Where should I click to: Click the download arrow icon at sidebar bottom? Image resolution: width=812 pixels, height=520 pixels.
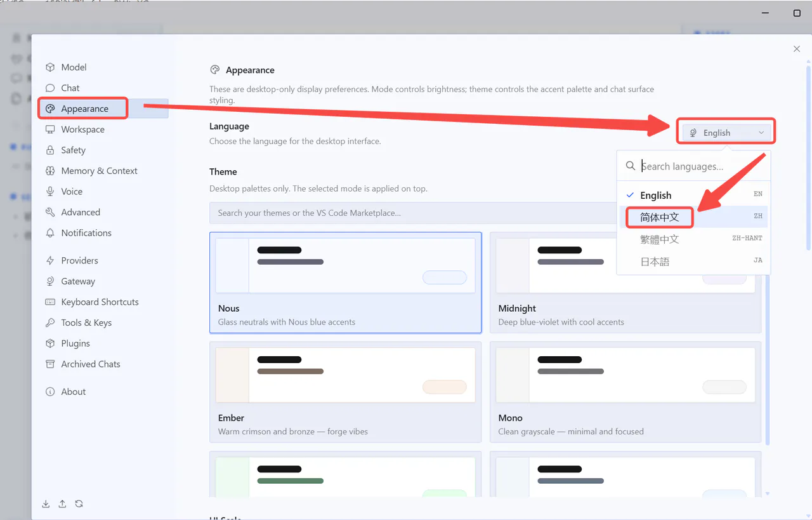[46, 504]
